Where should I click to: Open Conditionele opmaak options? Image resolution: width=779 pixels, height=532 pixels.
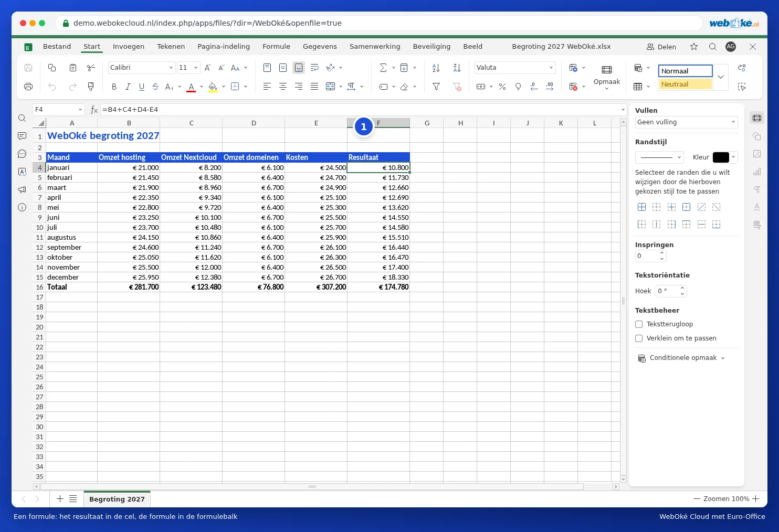[x=681, y=358]
